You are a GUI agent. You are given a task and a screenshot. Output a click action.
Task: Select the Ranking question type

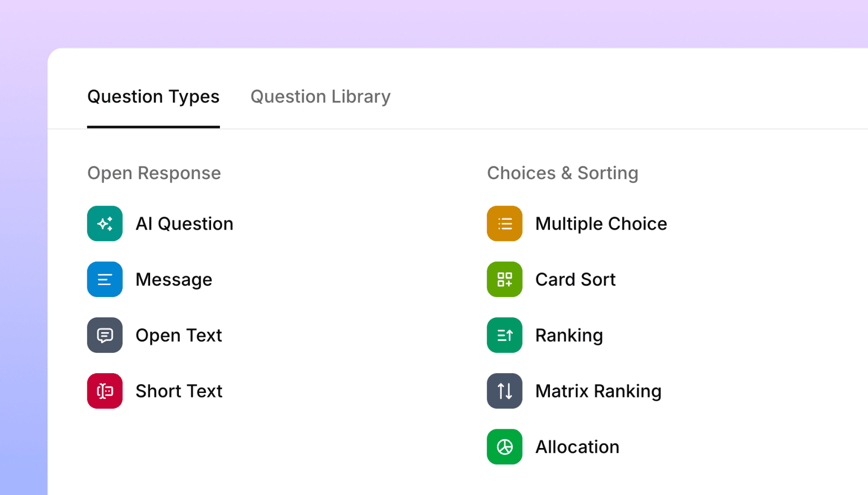point(569,335)
